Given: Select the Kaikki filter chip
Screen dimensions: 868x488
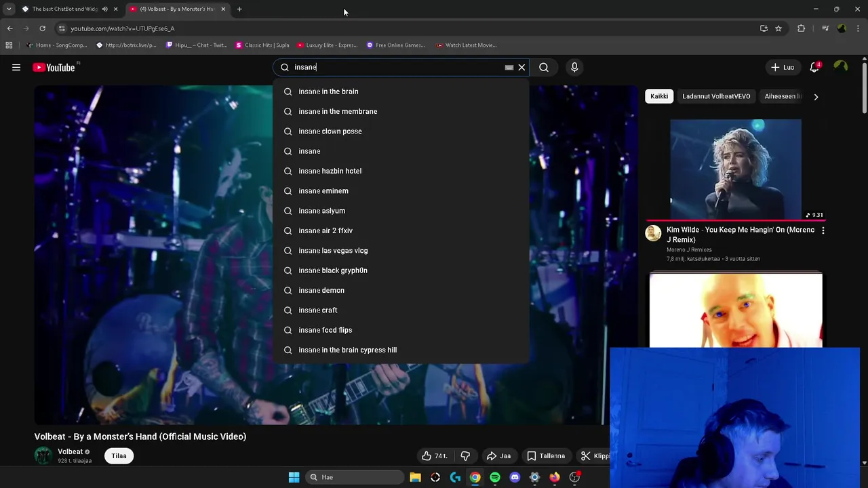Looking at the screenshot, I should (659, 96).
